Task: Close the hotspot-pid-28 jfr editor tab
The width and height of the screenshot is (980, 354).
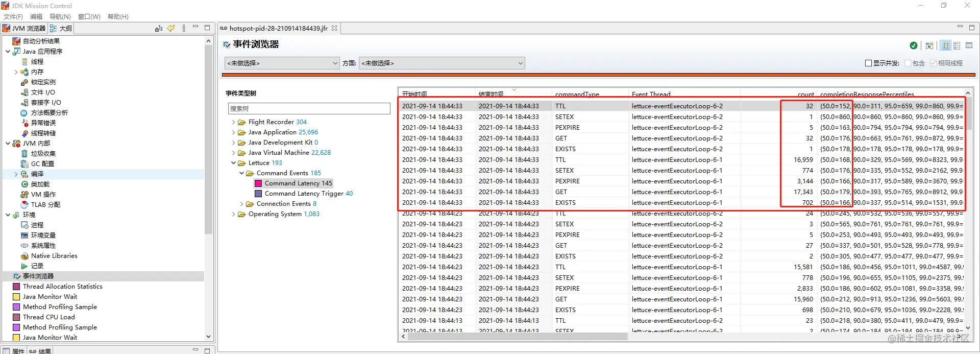Action: [334, 28]
